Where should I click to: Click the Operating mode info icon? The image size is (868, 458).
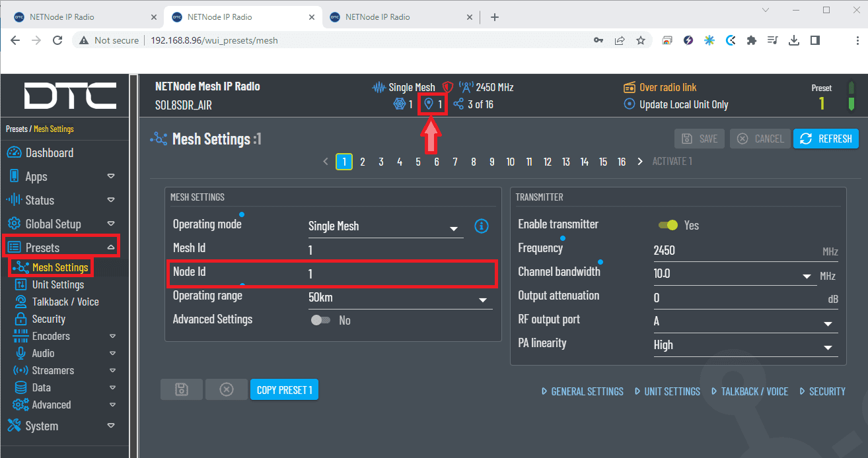482,226
